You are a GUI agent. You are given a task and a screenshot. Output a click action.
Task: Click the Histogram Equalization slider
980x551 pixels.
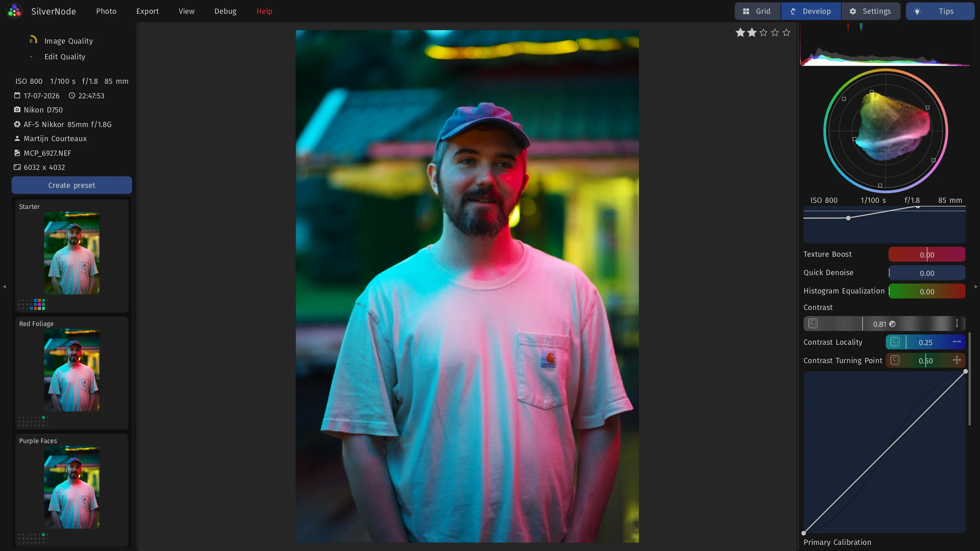(927, 291)
